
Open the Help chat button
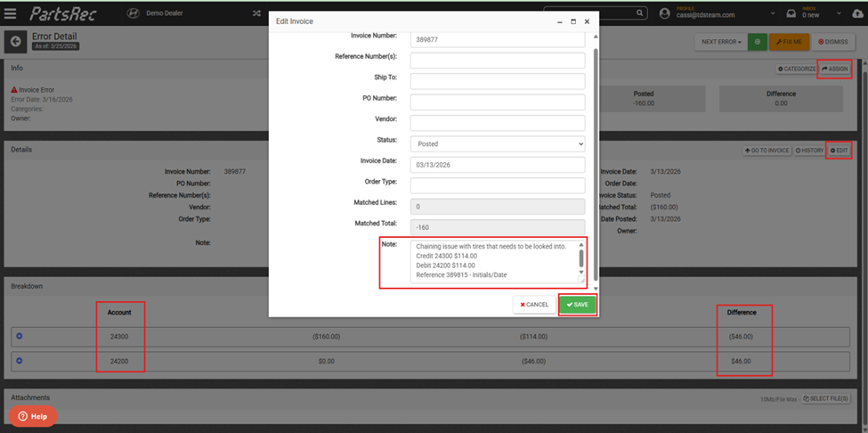(33, 416)
